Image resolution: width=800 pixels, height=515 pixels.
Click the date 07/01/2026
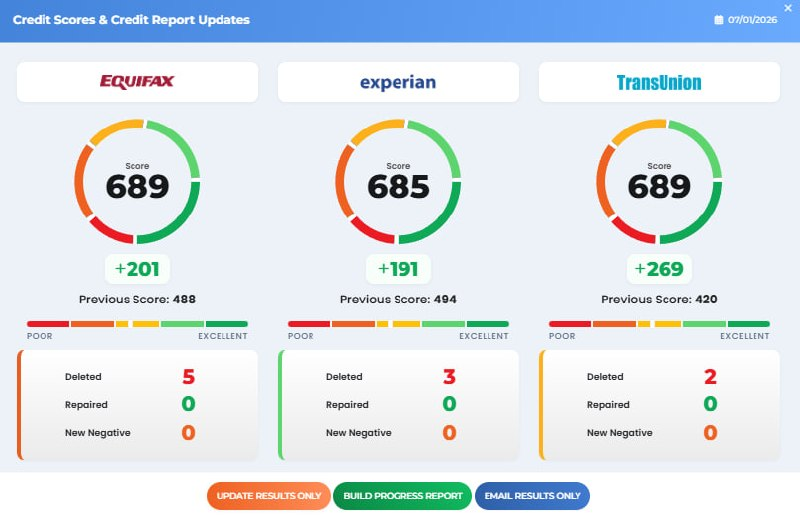(x=753, y=20)
